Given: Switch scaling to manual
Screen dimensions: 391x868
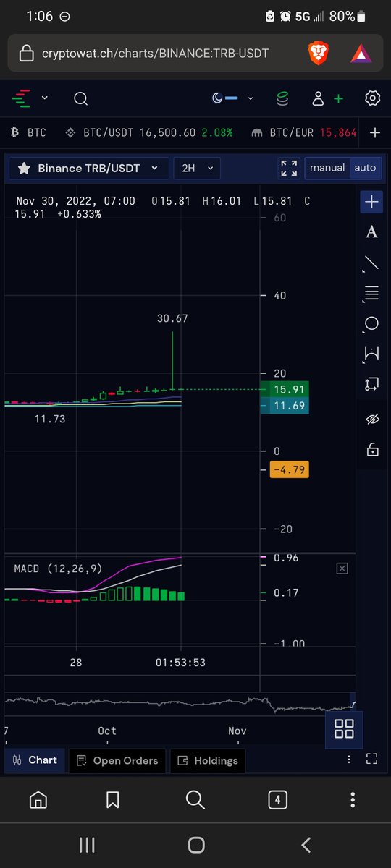Looking at the screenshot, I should click(x=327, y=168).
